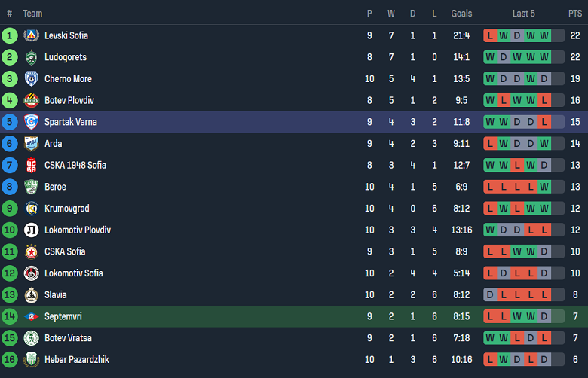Click position badge number 1

[x=10, y=35]
